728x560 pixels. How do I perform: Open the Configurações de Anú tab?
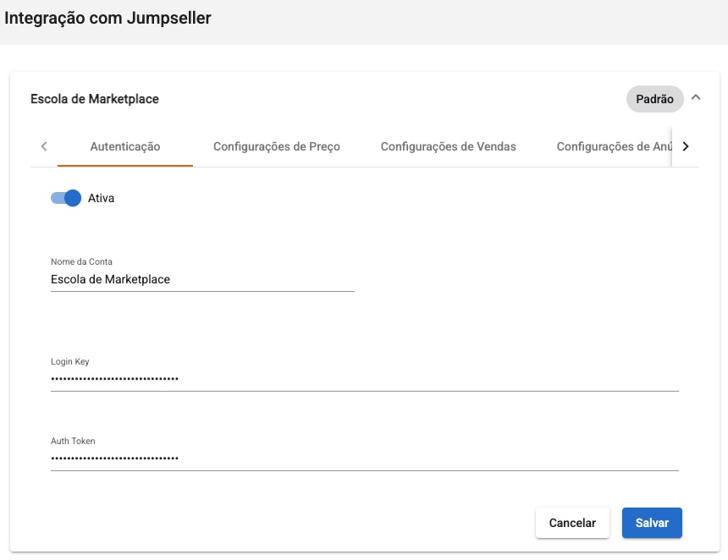click(614, 146)
